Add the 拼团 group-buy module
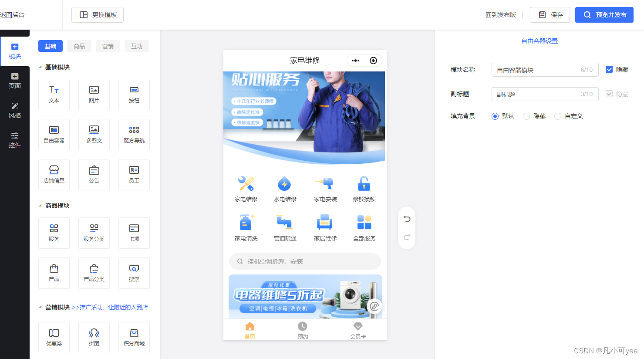This screenshot has width=644, height=359. tap(94, 338)
